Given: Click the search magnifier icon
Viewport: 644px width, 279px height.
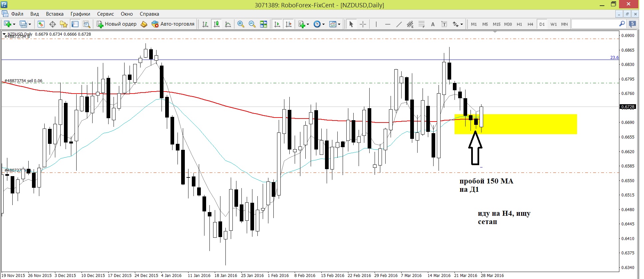Looking at the screenshot, I should point(622,24).
